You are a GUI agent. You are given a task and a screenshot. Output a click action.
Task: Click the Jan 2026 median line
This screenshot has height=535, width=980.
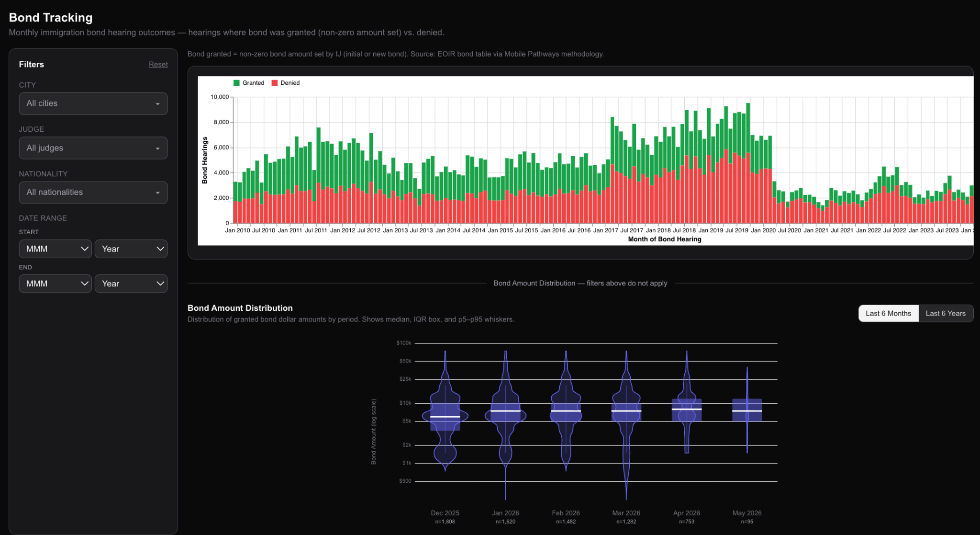505,411
